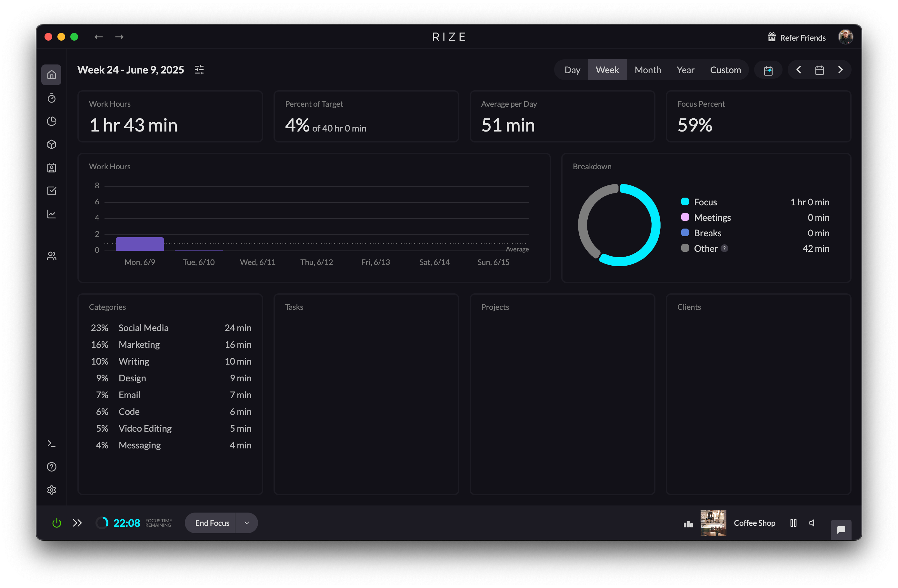Expand the End Focus dropdown arrow

point(247,523)
